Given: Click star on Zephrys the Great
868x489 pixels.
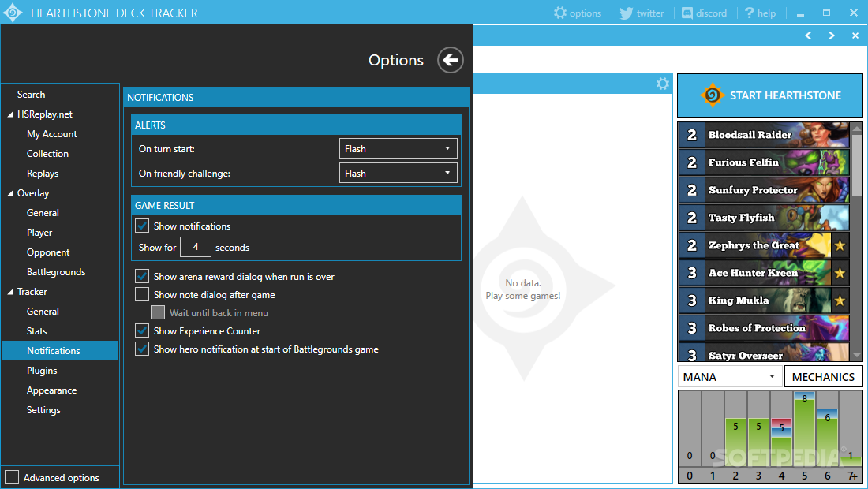Looking at the screenshot, I should point(840,245).
